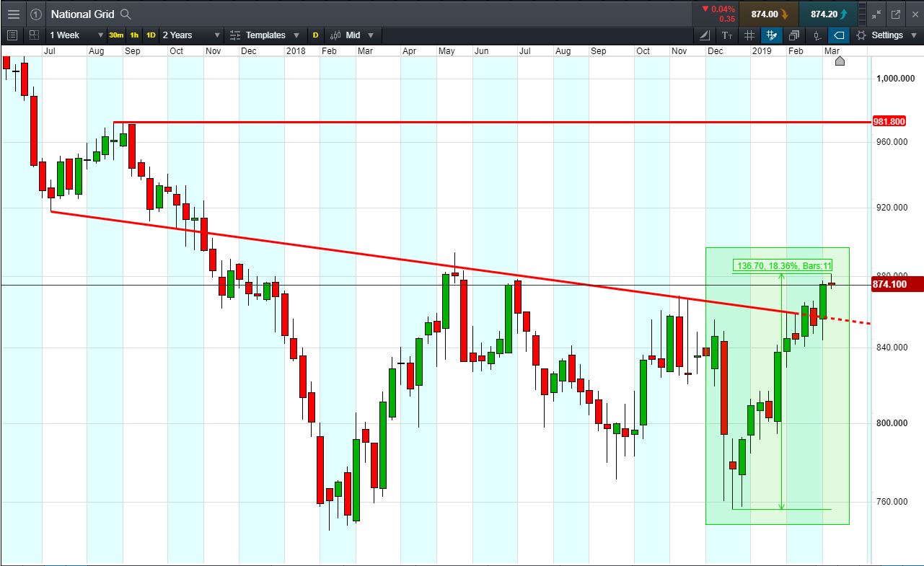Click the Settings gear icon
Viewport: 924px width, 566px height.
[x=861, y=35]
